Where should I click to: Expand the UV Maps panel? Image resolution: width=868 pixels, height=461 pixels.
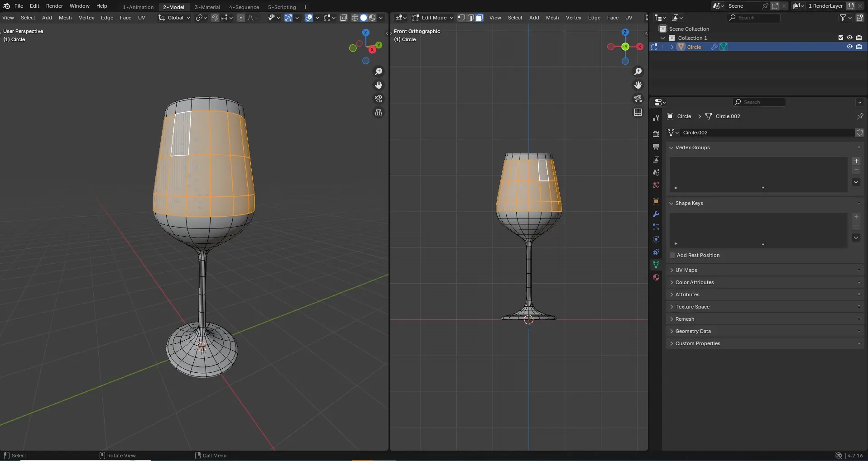tap(686, 270)
